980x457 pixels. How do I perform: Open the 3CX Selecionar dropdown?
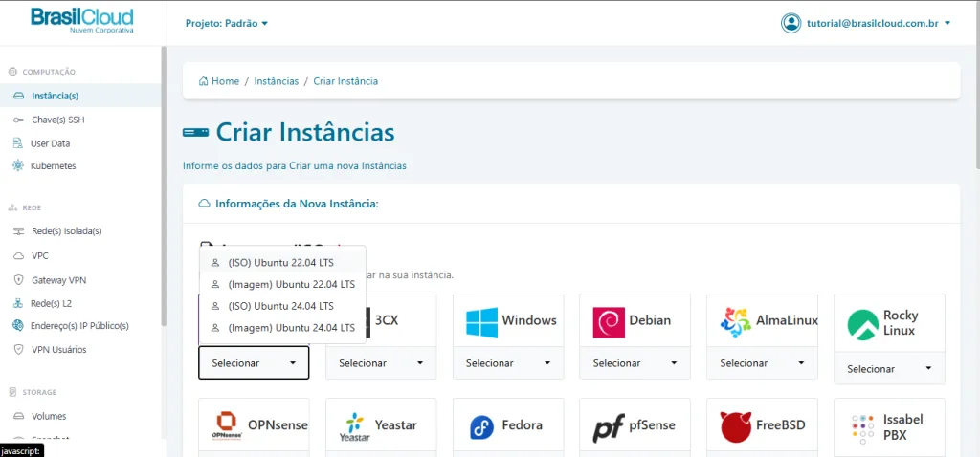(381, 362)
